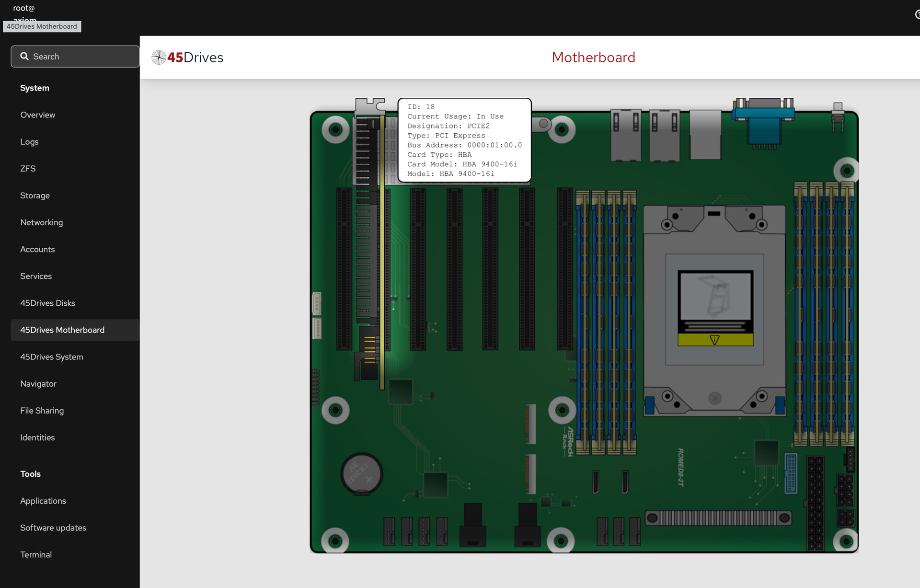Screen dimensions: 920x588
Task: Open 45Drives Disks page
Action: click(47, 303)
